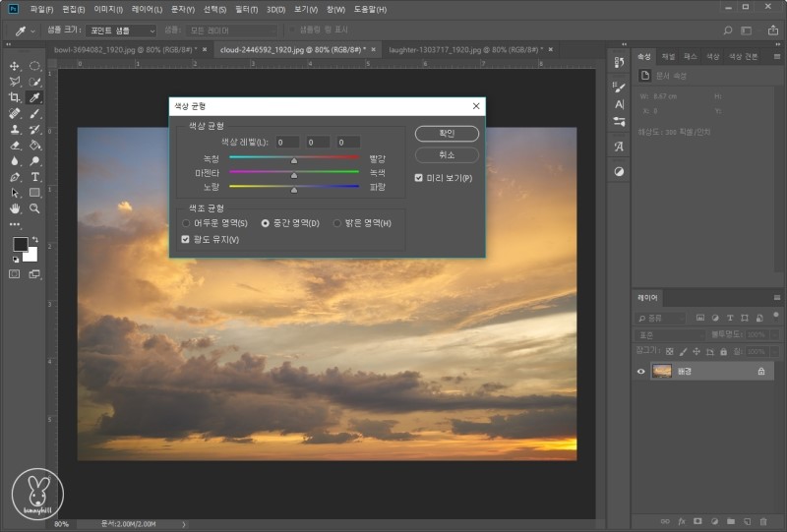The width and height of the screenshot is (787, 532).
Task: Open the History panel icon
Action: tap(619, 62)
